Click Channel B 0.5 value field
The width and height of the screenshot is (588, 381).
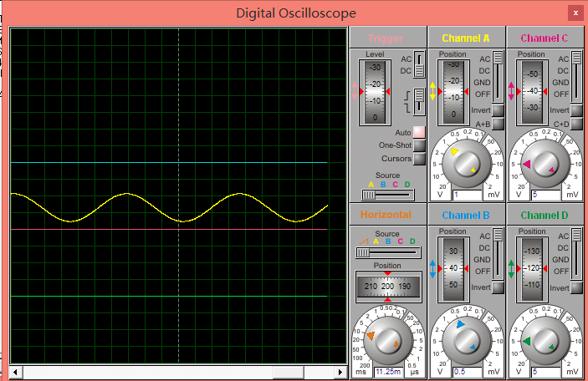[468, 372]
